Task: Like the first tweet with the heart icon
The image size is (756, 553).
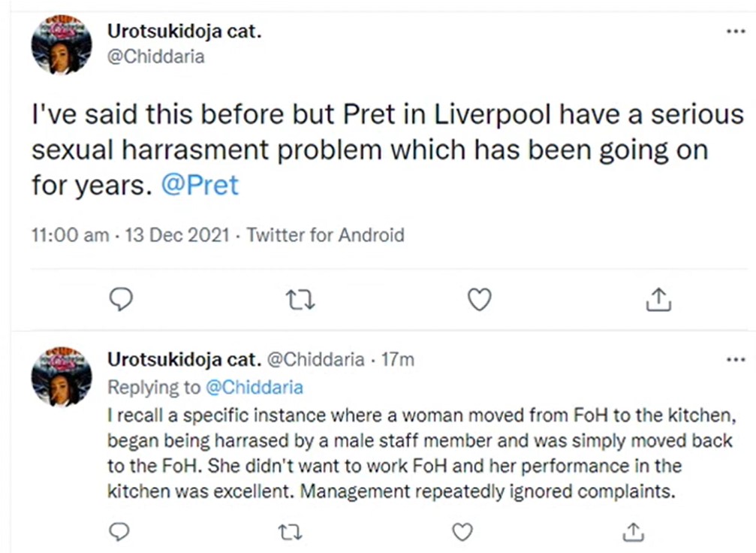Action: click(480, 298)
